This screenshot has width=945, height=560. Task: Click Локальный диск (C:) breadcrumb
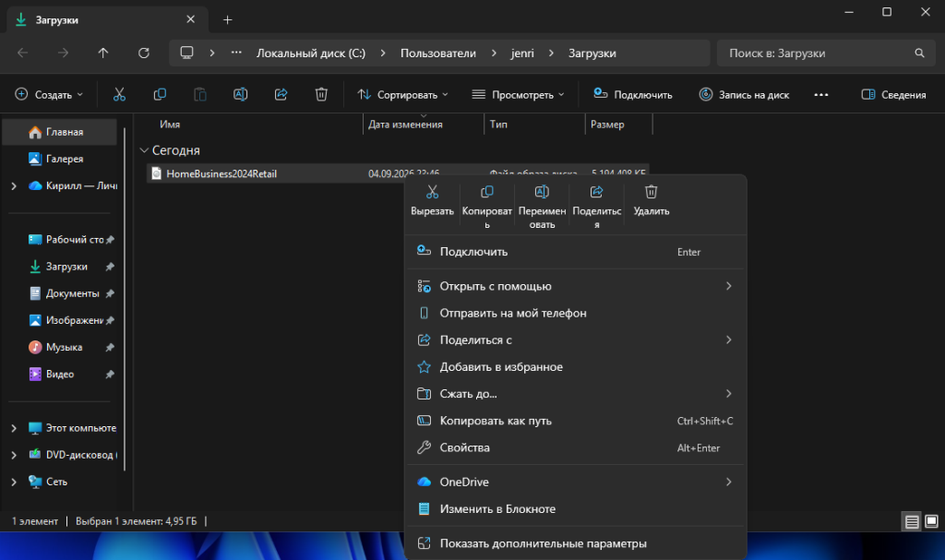(311, 53)
